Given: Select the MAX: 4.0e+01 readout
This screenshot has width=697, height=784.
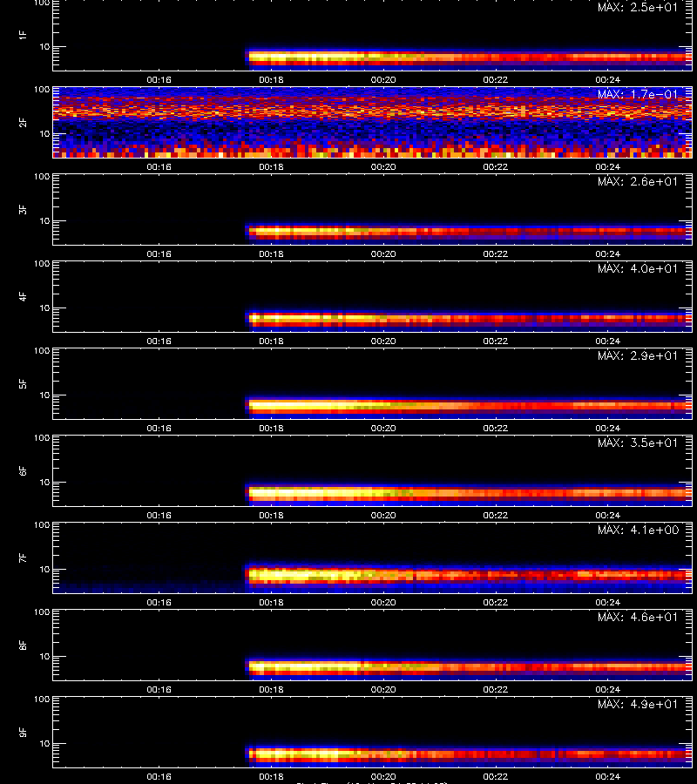Looking at the screenshot, I should (x=638, y=268).
